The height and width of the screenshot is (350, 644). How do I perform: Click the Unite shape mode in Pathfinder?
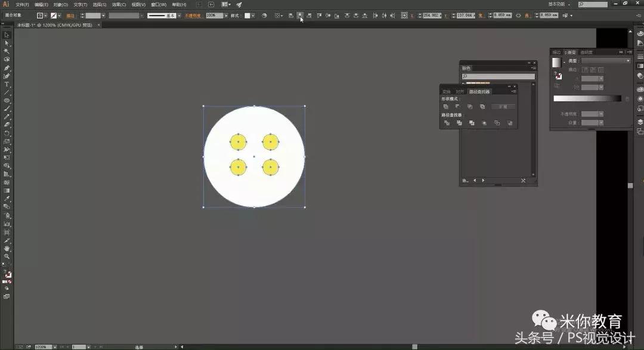click(446, 107)
